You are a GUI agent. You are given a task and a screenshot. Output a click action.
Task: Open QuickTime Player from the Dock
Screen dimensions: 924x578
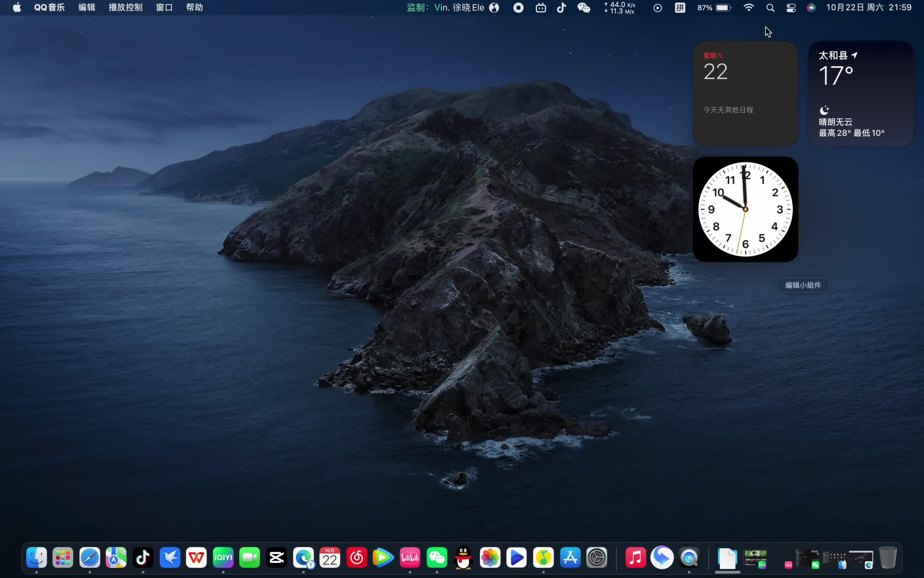tap(689, 558)
